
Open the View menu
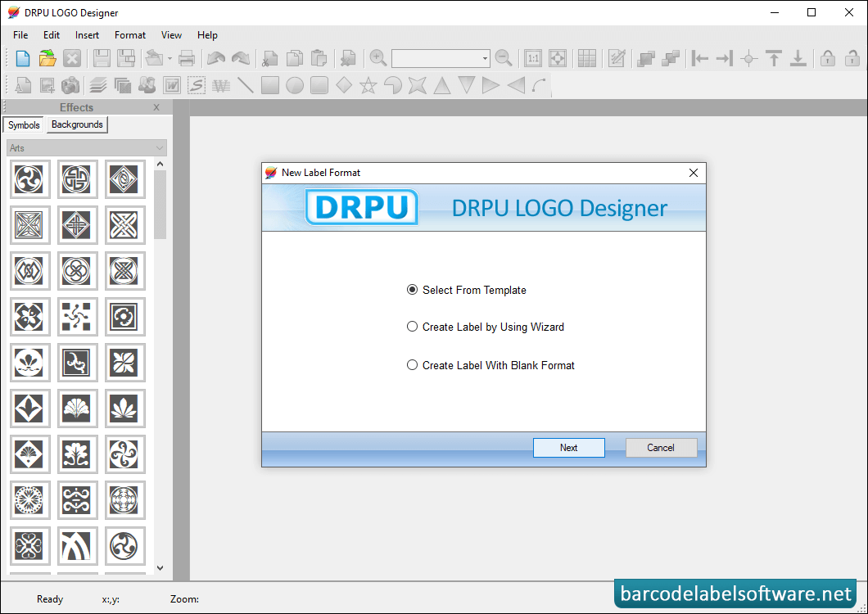point(171,35)
